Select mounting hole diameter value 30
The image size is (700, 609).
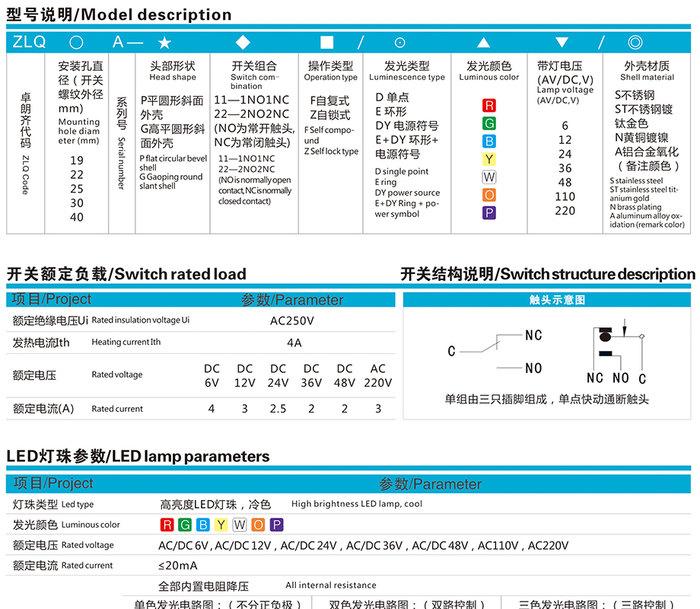(x=77, y=203)
